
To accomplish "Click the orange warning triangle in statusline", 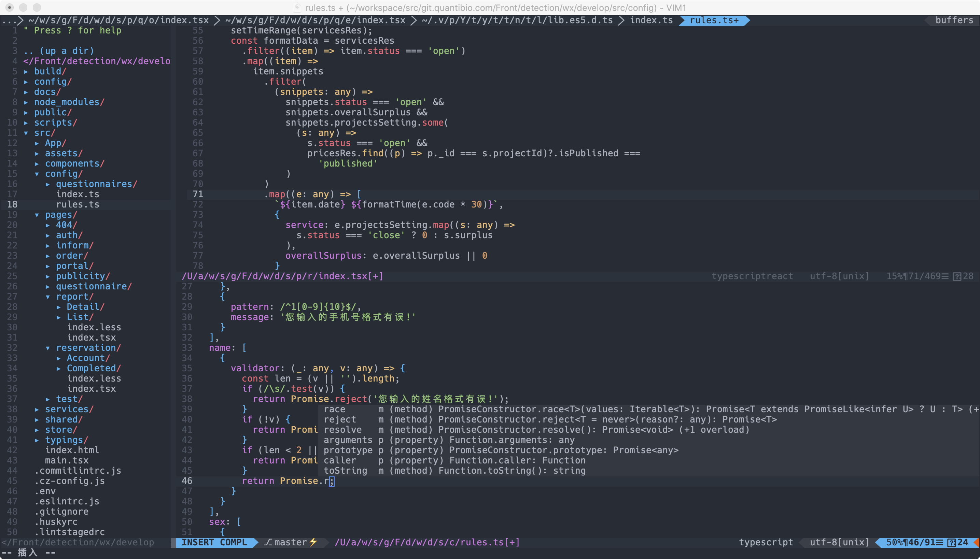I will pos(976,542).
